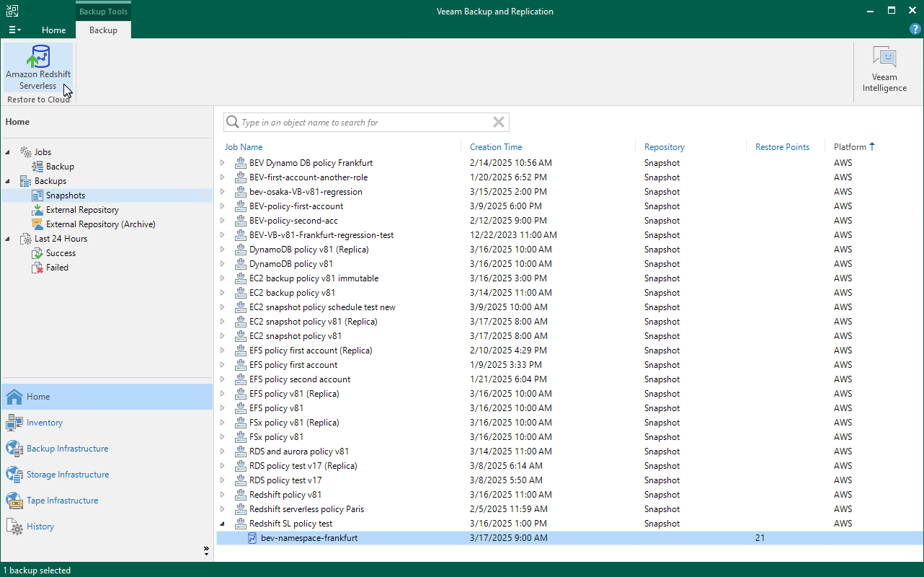The image size is (924, 577).
Task: Clear the search field with X
Action: click(x=499, y=122)
